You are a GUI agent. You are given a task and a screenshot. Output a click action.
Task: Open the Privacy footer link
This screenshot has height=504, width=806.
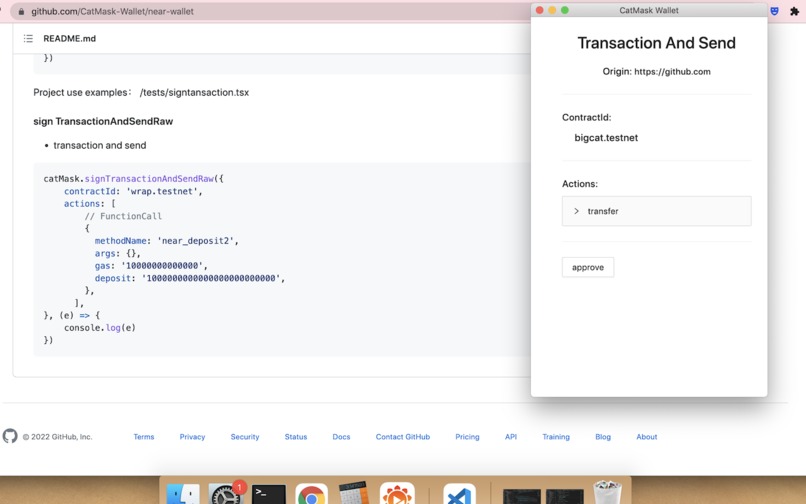click(x=192, y=437)
